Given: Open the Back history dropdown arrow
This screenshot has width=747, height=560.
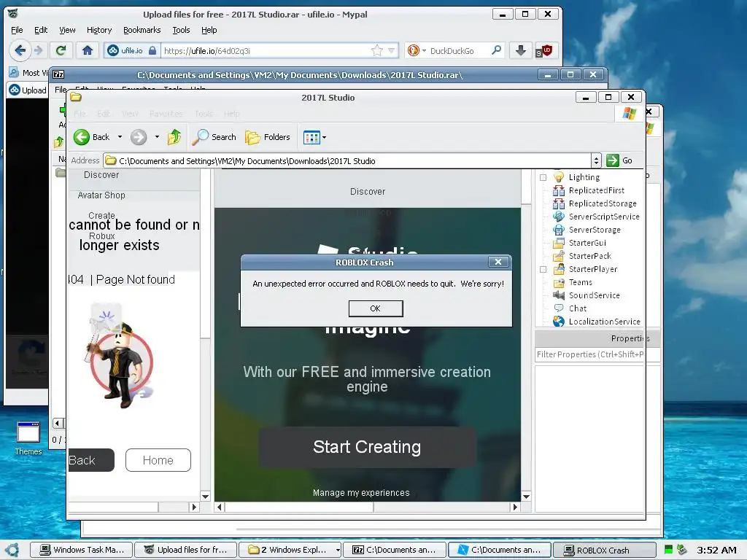Looking at the screenshot, I should pyautogui.click(x=120, y=137).
